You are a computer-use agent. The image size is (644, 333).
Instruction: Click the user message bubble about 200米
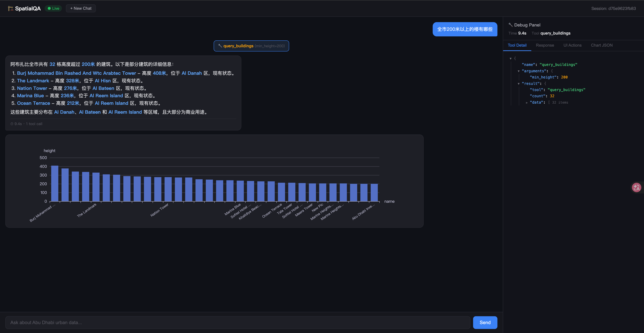(465, 29)
